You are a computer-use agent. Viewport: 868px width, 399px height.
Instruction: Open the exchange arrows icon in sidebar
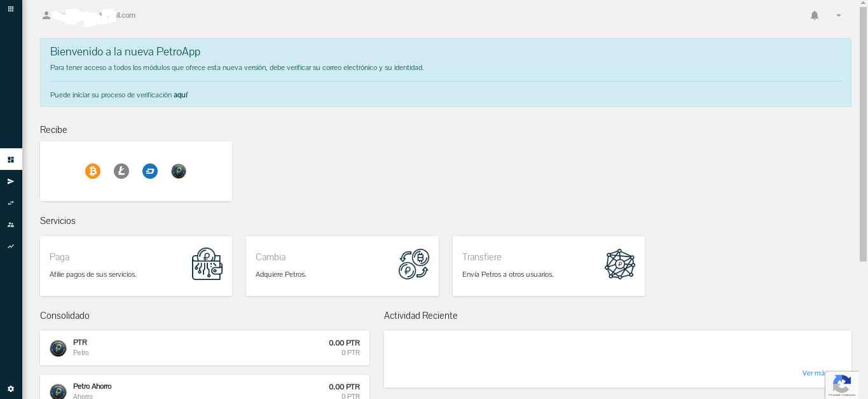11,203
